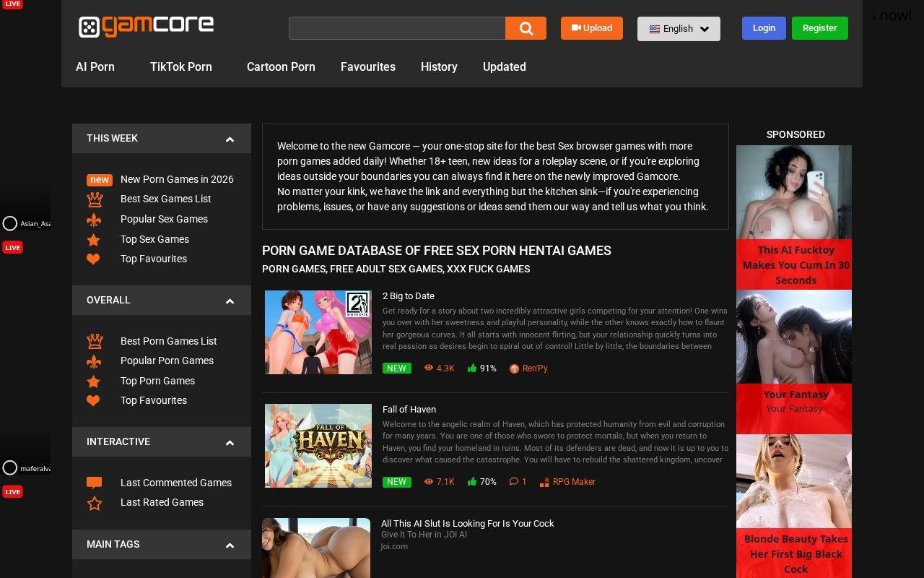Click the orange Upload button
Screen dimensions: 924x578
point(592,28)
